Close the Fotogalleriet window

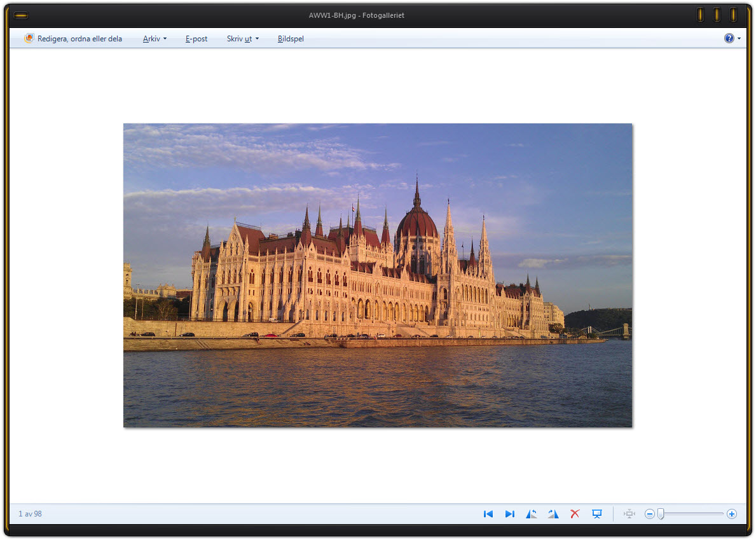pyautogui.click(x=733, y=15)
